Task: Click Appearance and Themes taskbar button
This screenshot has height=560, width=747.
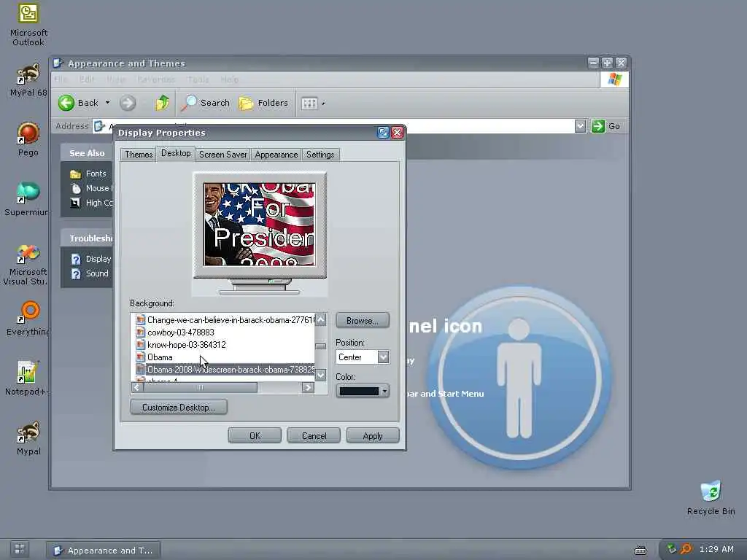Action: [104, 551]
